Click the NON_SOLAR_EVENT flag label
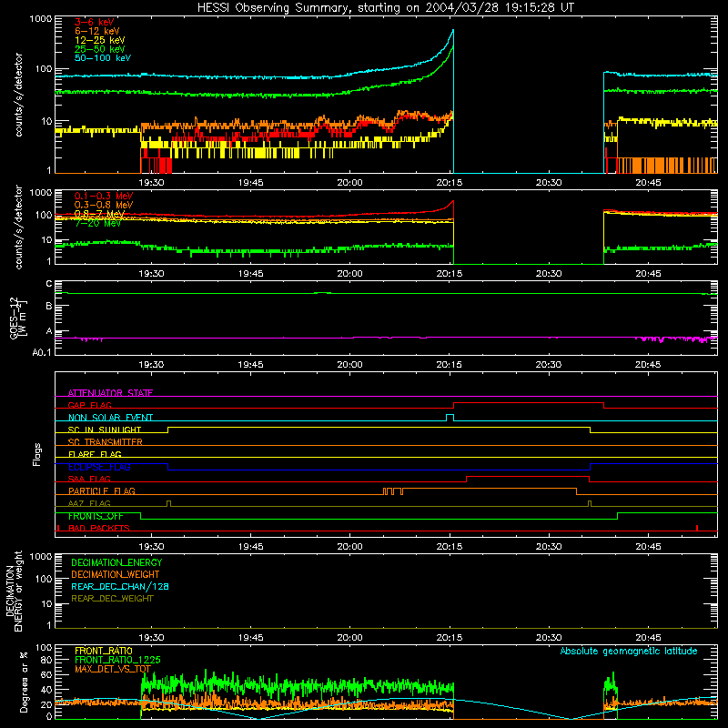 [x=110, y=418]
